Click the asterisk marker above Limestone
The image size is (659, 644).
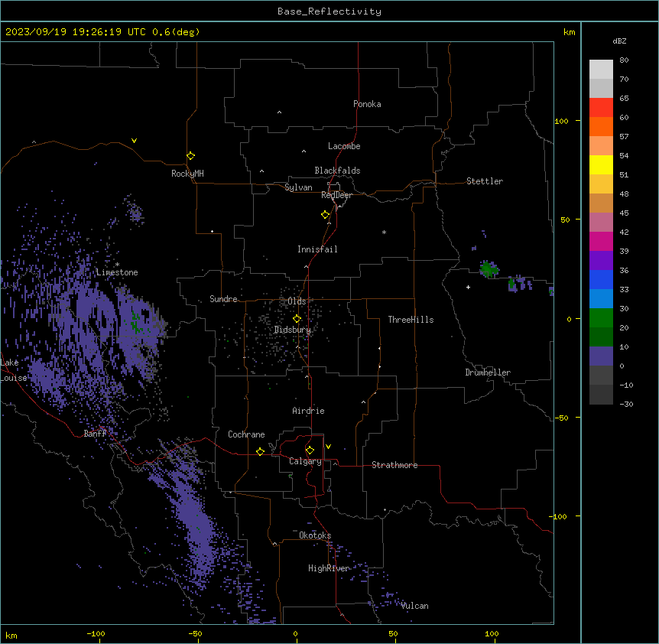(x=117, y=265)
